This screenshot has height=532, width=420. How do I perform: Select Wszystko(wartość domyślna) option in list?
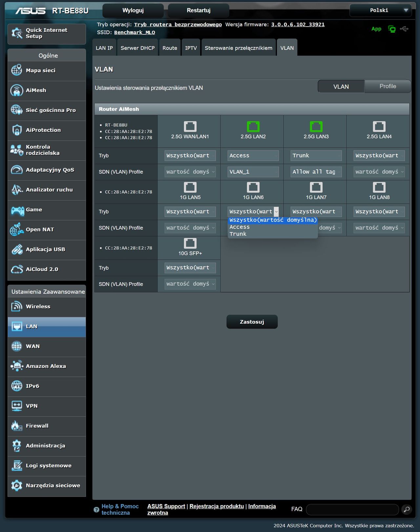tap(272, 220)
